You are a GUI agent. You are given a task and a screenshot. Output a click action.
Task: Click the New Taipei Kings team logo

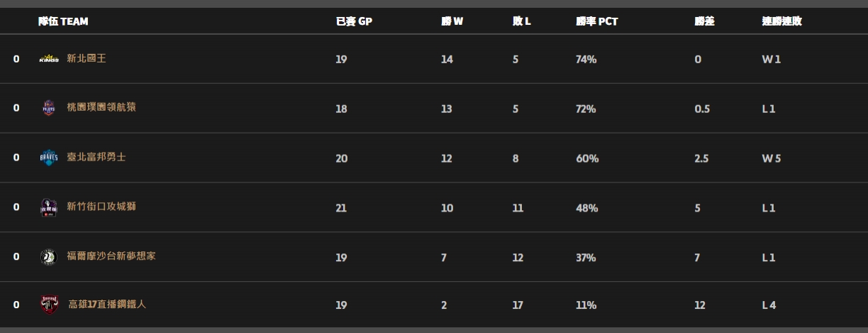[49, 59]
